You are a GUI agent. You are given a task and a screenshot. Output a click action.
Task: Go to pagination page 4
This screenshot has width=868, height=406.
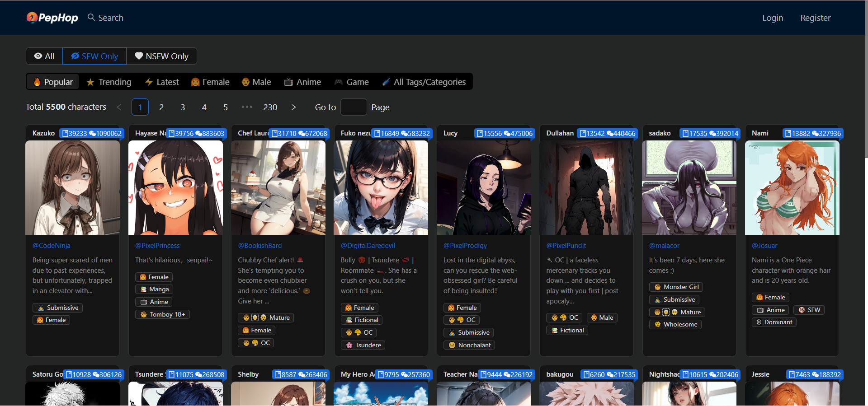point(204,107)
